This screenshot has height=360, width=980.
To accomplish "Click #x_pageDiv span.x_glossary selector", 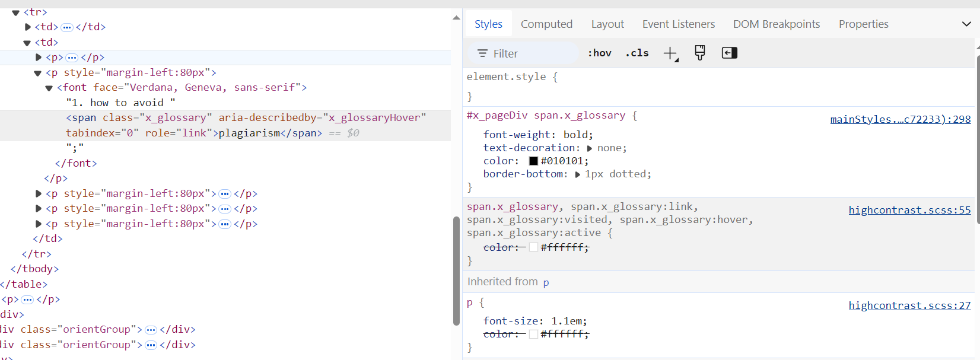I will coord(546,115).
